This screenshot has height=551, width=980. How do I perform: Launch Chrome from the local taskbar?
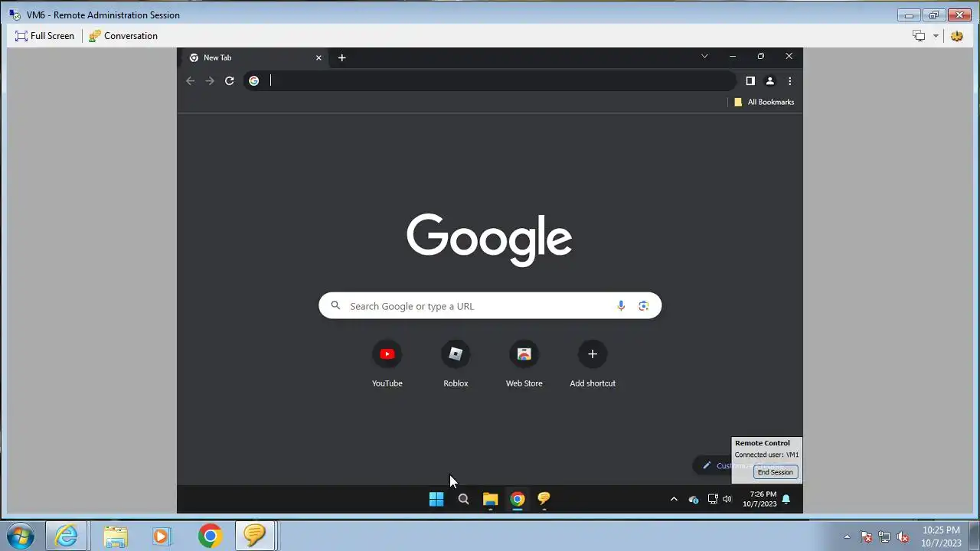tap(210, 536)
